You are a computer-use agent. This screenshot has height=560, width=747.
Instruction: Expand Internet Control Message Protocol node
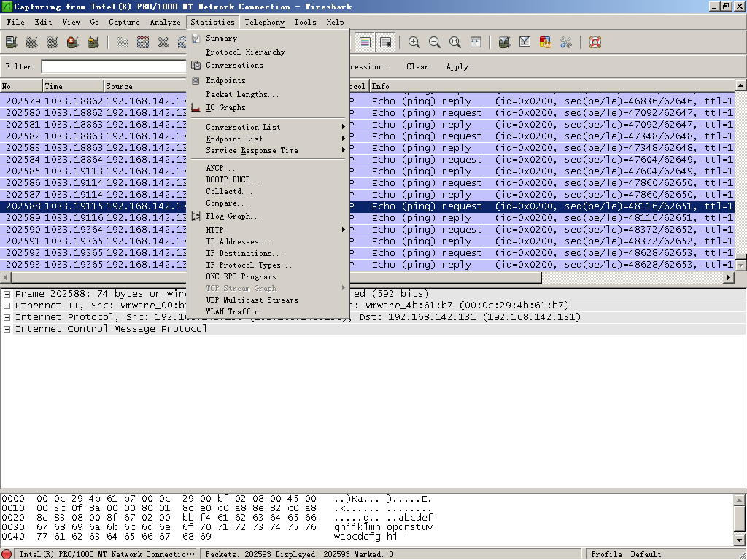point(7,329)
